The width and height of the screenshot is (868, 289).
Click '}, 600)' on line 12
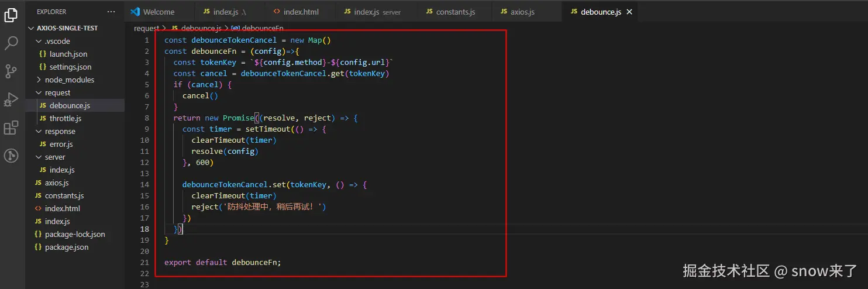198,162
